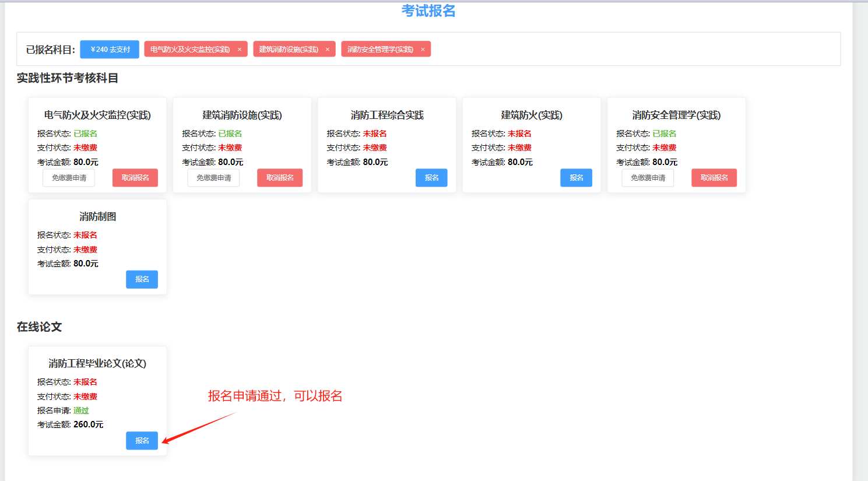Register for 消防工程综合实践 exam
This screenshot has height=481, width=868.
click(x=431, y=178)
